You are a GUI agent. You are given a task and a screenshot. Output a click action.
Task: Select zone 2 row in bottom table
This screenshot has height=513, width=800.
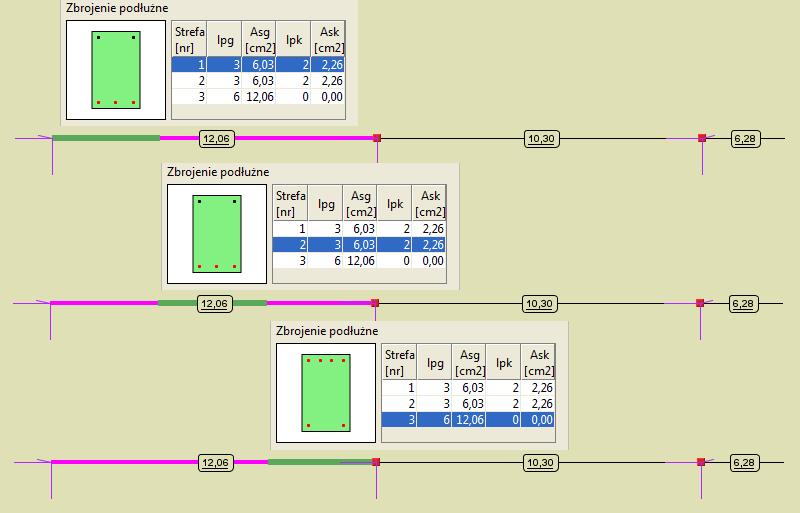[468, 403]
